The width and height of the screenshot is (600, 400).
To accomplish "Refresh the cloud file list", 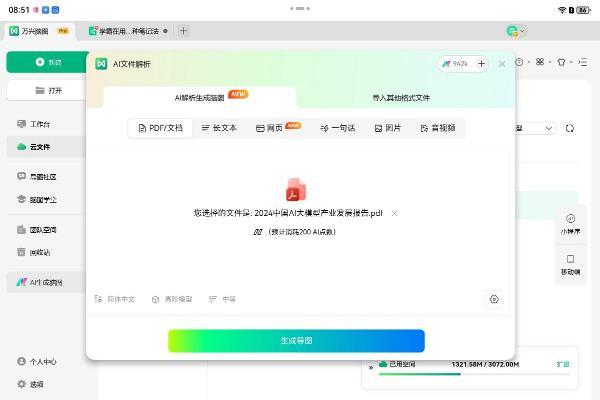I will click(x=570, y=128).
